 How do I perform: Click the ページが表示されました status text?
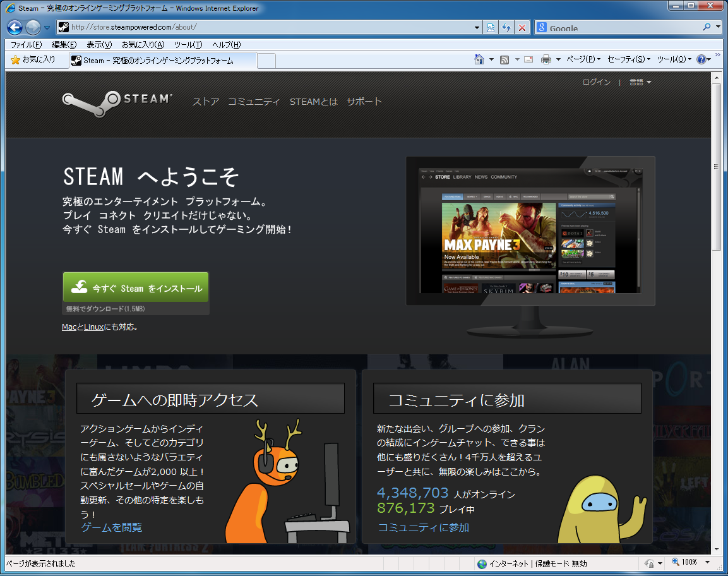point(41,563)
